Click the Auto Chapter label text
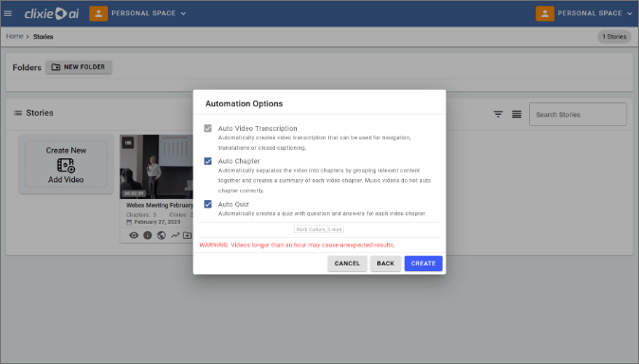This screenshot has width=639, height=364. click(239, 161)
